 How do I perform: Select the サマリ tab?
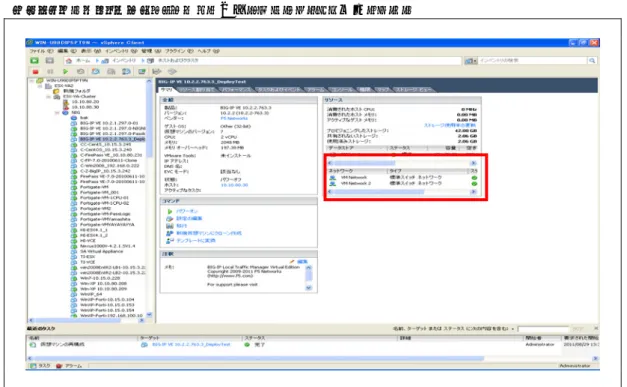click(x=166, y=90)
